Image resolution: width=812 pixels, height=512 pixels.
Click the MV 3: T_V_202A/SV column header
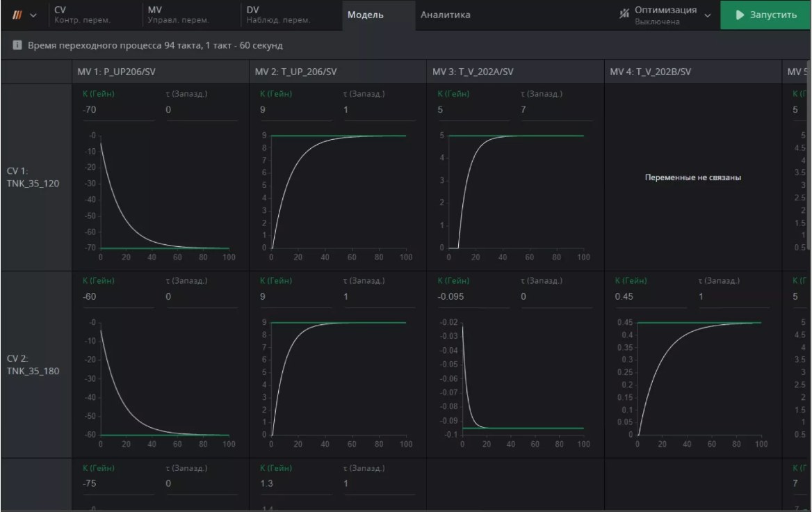coord(516,72)
